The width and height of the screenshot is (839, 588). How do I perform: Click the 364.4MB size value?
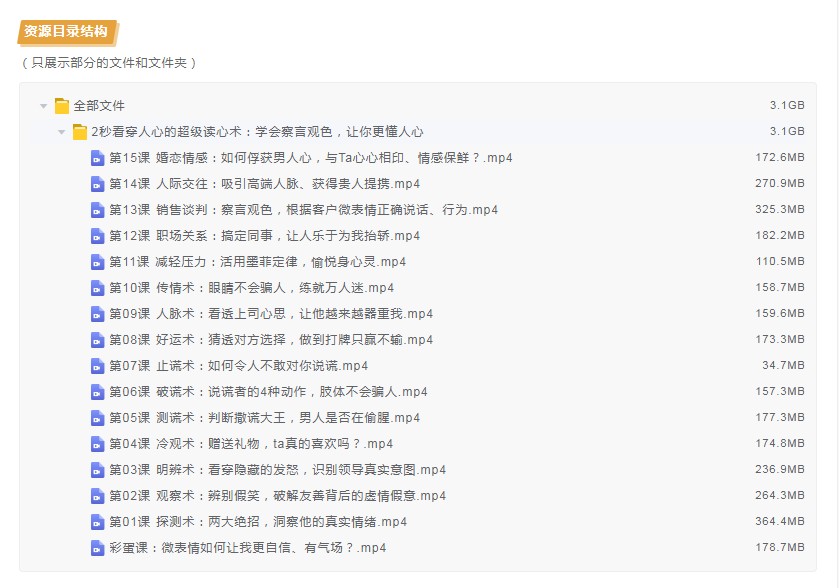780,522
